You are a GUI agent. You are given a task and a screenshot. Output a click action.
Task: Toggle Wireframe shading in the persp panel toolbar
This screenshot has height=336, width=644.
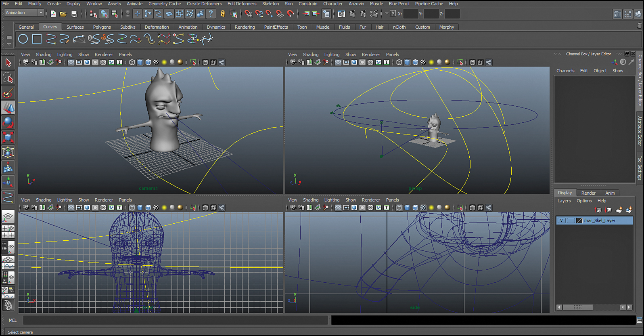pos(399,62)
